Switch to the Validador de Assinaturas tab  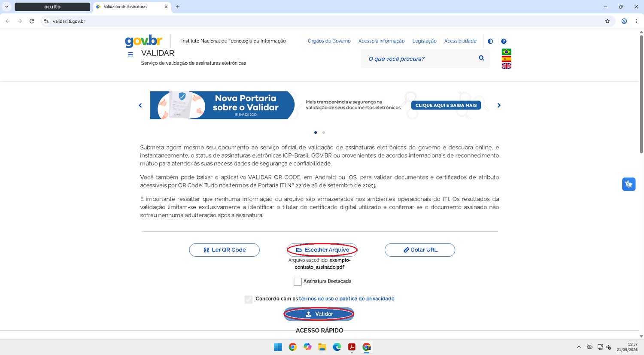[132, 7]
